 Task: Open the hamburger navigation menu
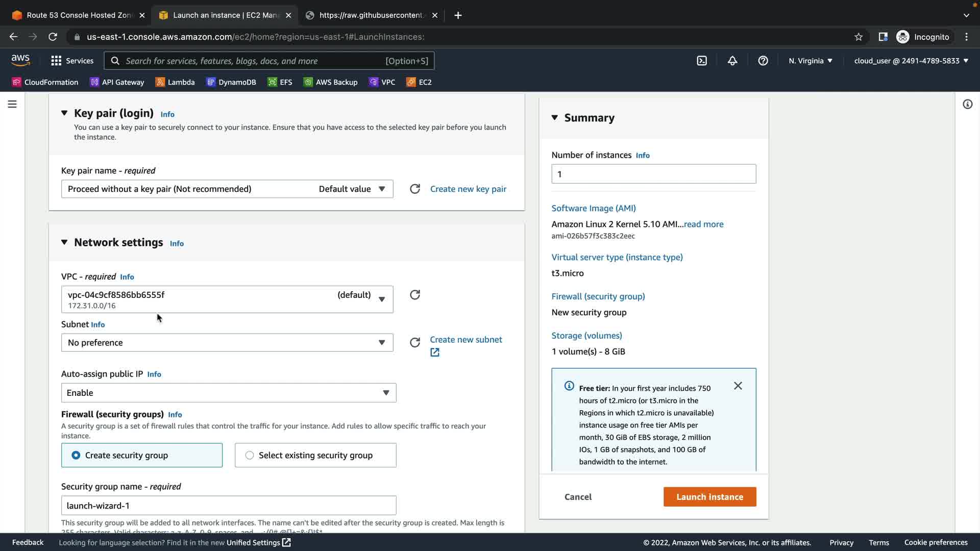click(12, 104)
